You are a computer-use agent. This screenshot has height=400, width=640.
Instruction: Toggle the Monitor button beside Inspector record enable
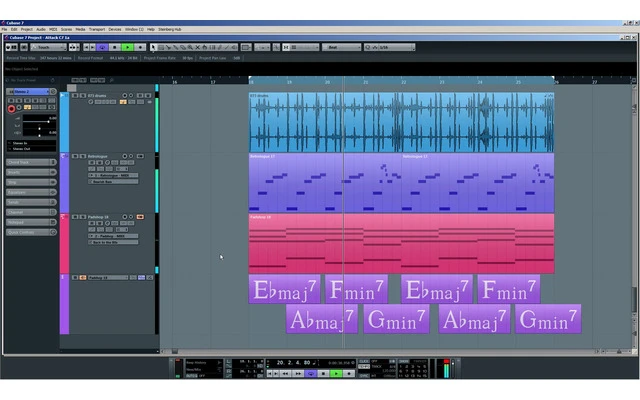[19, 108]
